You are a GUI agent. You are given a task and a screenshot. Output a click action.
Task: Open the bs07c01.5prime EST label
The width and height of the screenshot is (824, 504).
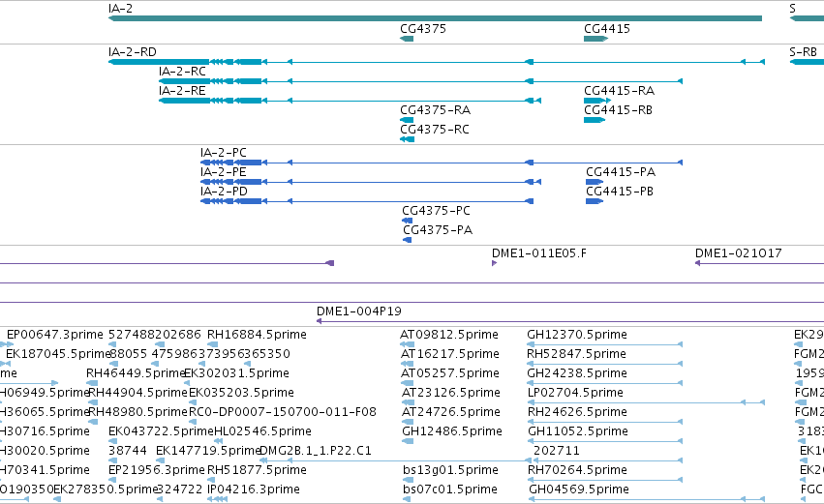coord(450,490)
